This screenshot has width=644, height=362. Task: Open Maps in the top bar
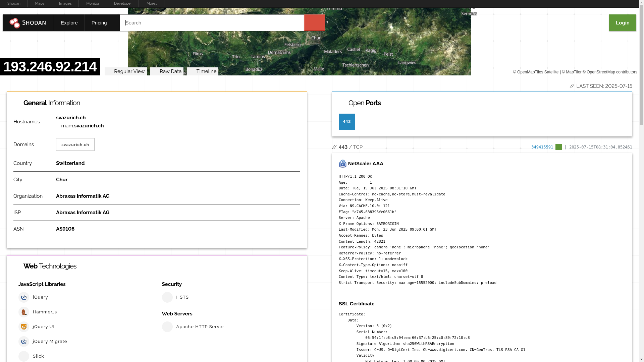40,3
